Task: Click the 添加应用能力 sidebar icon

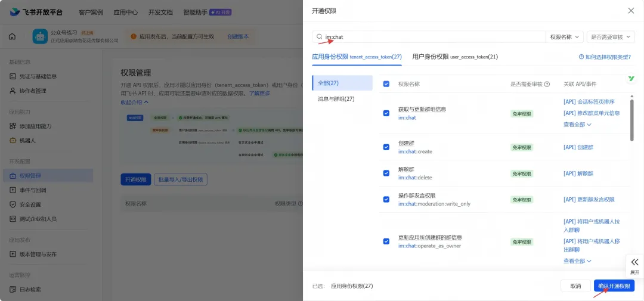Action: [13, 126]
